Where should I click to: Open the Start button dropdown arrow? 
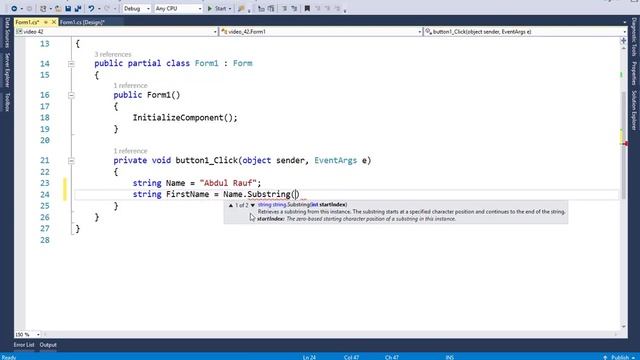pyautogui.click(x=230, y=8)
